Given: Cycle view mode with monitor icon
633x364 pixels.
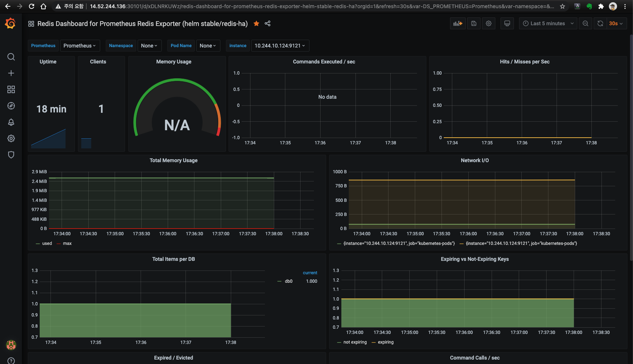Looking at the screenshot, I should point(507,23).
